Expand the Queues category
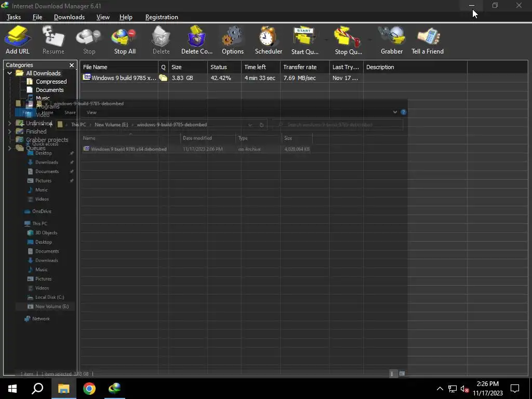This screenshot has width=532, height=399. tap(9, 148)
